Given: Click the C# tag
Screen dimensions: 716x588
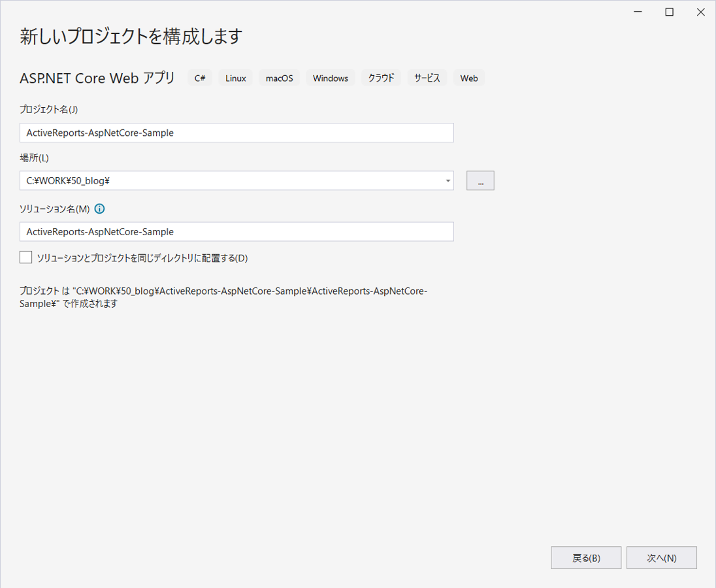Looking at the screenshot, I should coord(200,78).
